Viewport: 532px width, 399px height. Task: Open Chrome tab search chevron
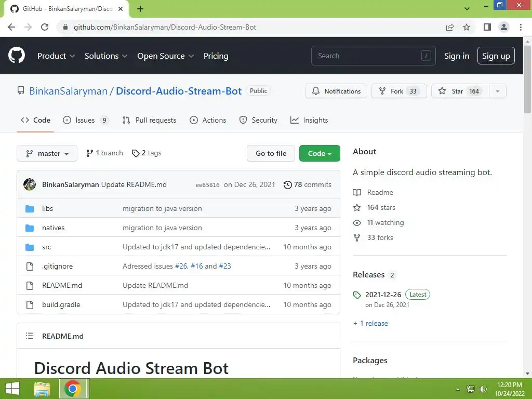[x=467, y=8]
